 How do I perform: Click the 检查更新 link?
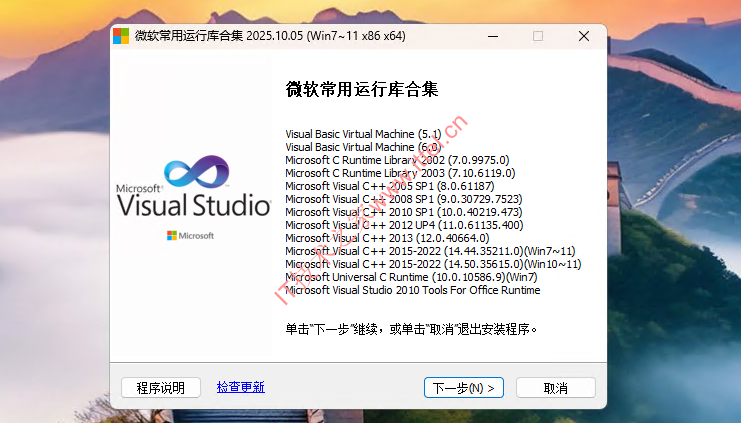(x=240, y=387)
